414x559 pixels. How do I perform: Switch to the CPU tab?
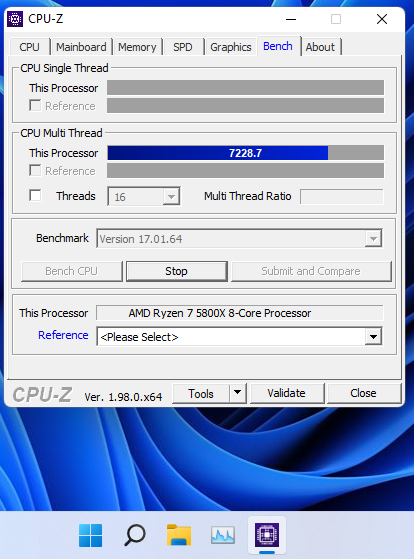(29, 47)
